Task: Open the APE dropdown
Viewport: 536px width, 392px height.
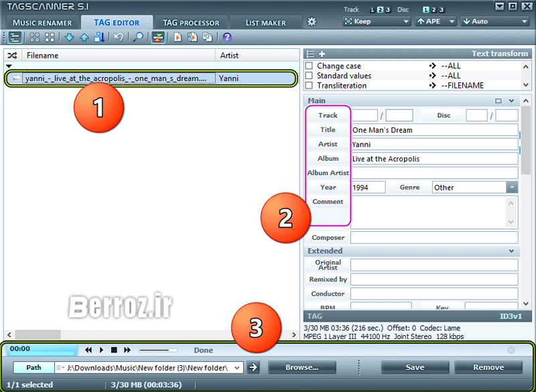Action: coord(435,21)
